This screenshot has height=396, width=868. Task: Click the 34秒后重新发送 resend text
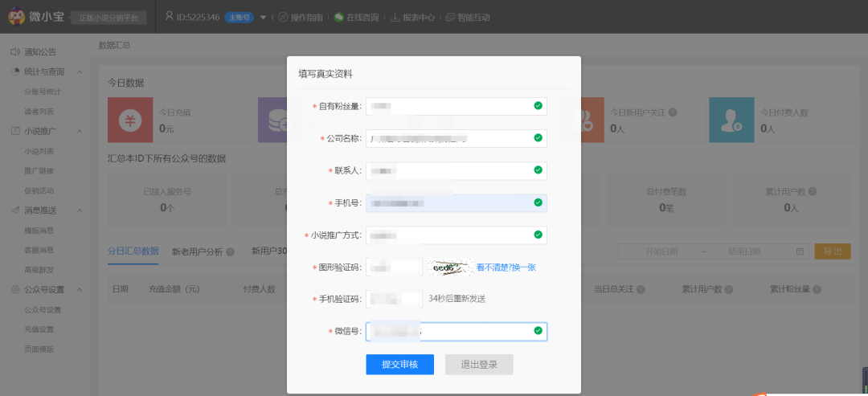click(457, 299)
